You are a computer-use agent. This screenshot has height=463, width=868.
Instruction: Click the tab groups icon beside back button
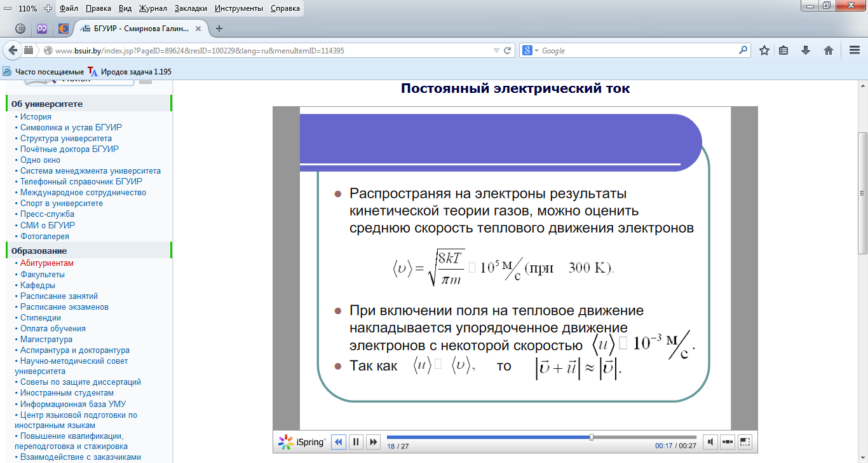tap(29, 50)
